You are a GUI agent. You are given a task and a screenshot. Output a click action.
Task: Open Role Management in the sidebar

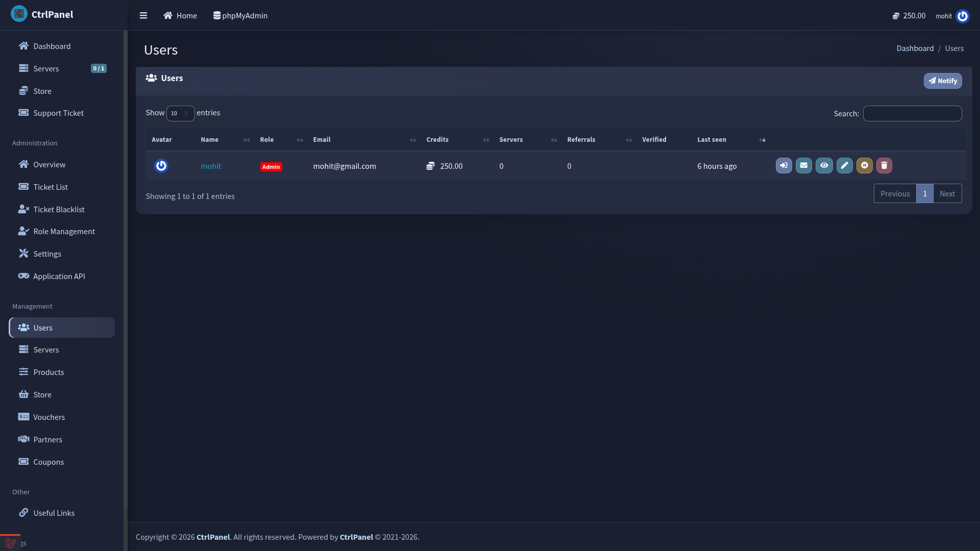pos(62,231)
